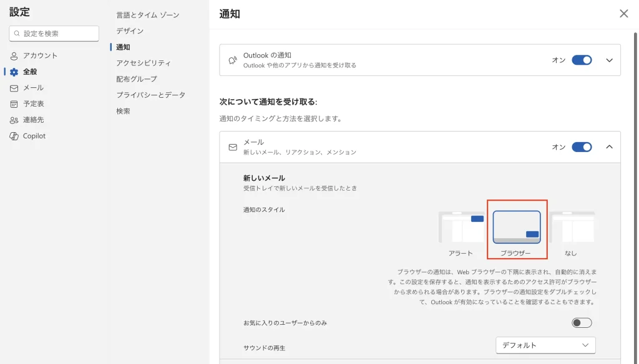The width and height of the screenshot is (639, 364).
Task: Open the サウンドの再生 デフォルト dropdown
Action: [545, 345]
